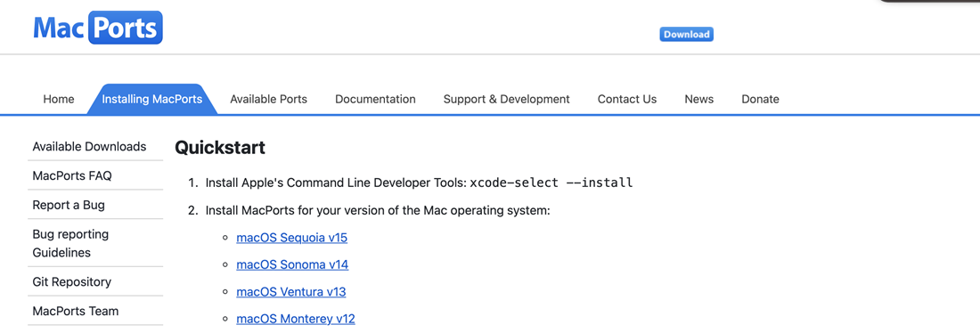Open the MacPorts Team page

click(x=95, y=311)
